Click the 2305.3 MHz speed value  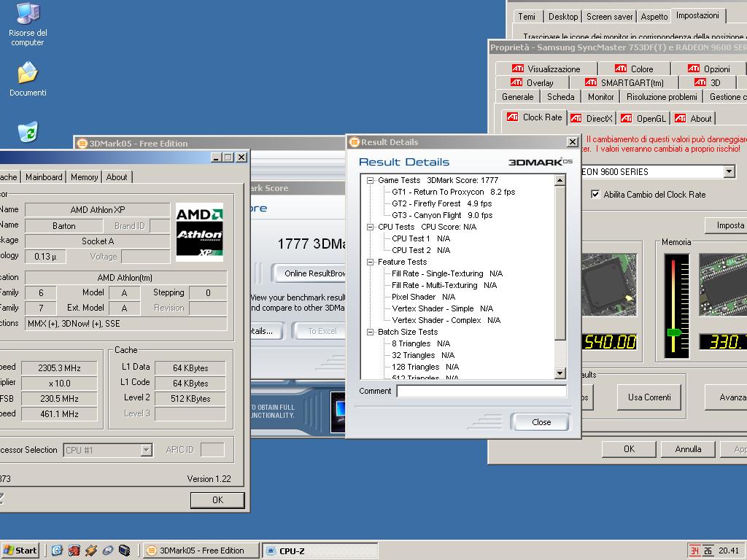tap(60, 368)
